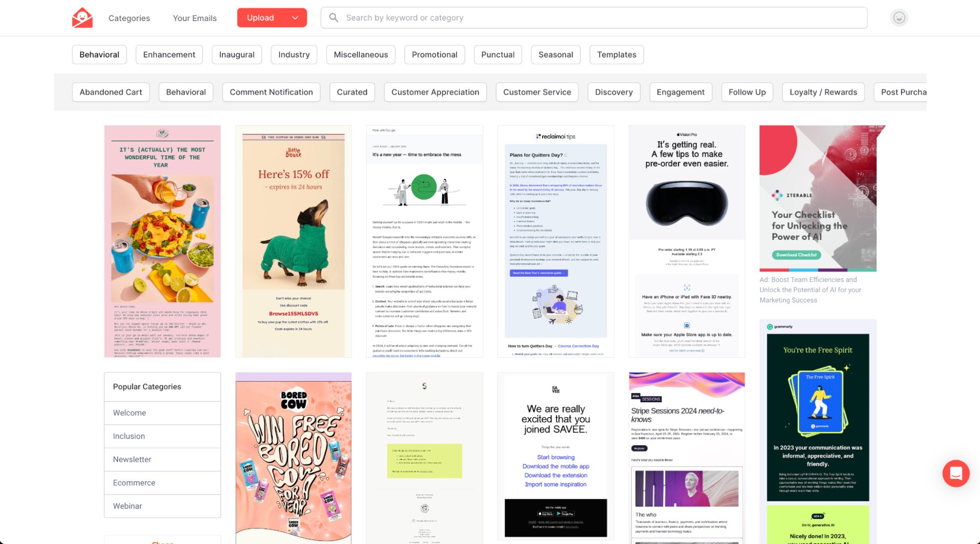Open the Vision Pro pre-order email thumbnail
Screen dimensions: 980x544
click(686, 241)
